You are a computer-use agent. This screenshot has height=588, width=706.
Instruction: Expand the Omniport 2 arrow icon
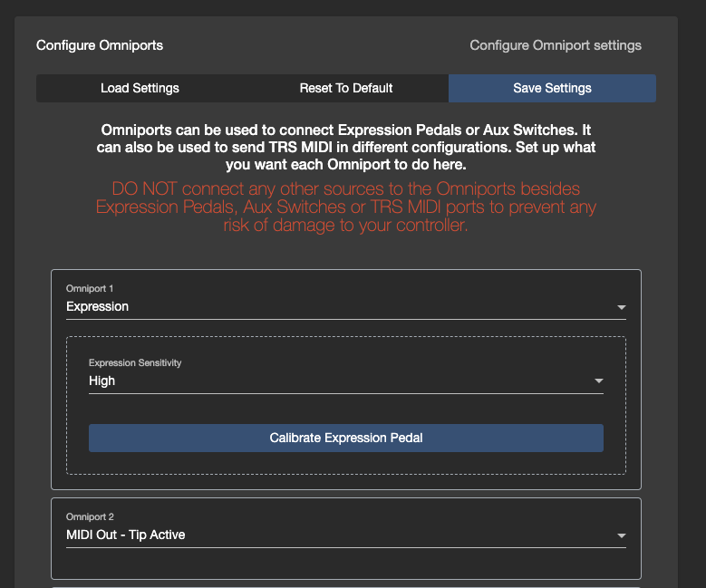tap(621, 535)
